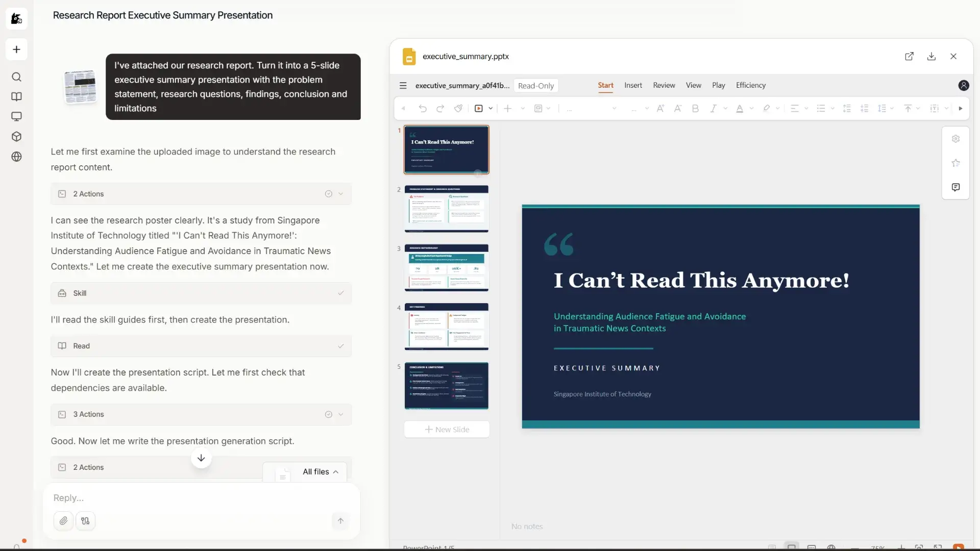Expand the 3 Actions row
Image resolution: width=980 pixels, height=551 pixels.
201,415
